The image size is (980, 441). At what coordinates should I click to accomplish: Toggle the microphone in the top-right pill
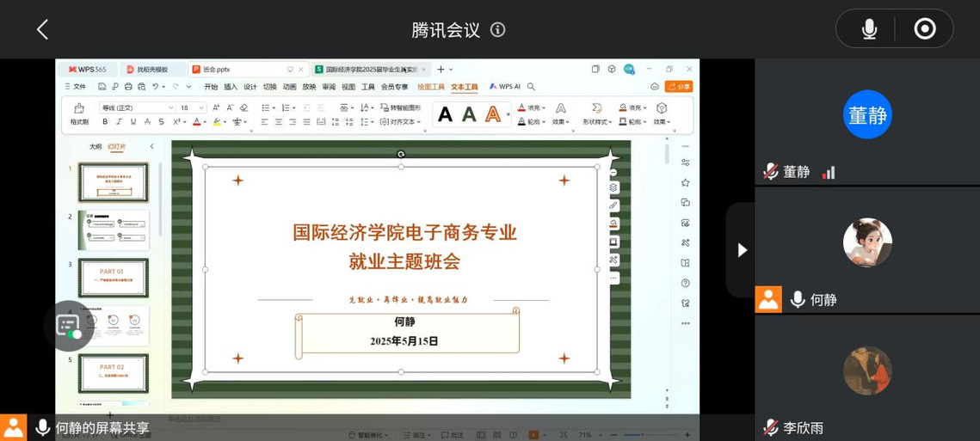(869, 29)
